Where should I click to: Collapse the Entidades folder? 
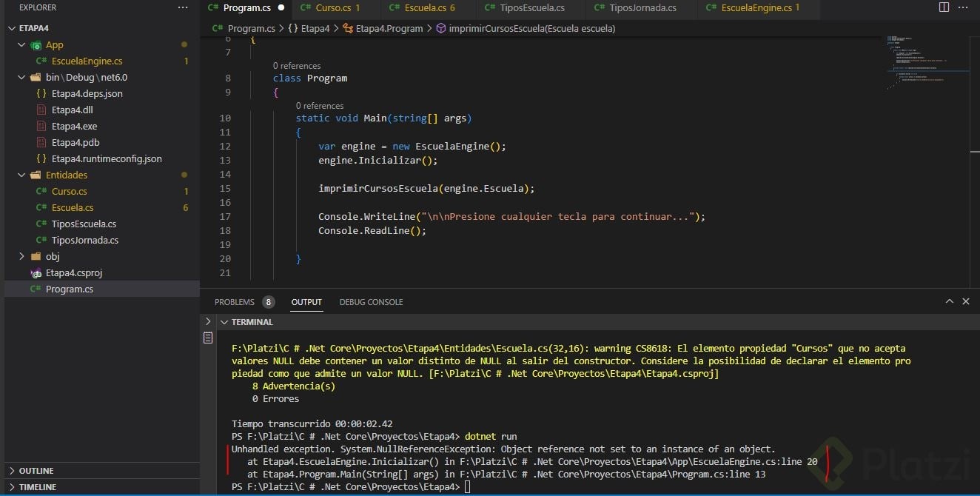[x=21, y=175]
